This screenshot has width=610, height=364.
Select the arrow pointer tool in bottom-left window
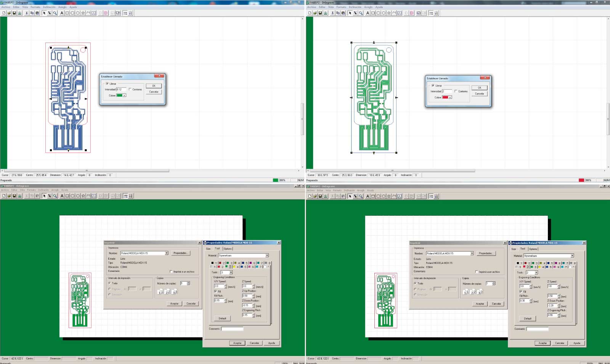point(44,196)
